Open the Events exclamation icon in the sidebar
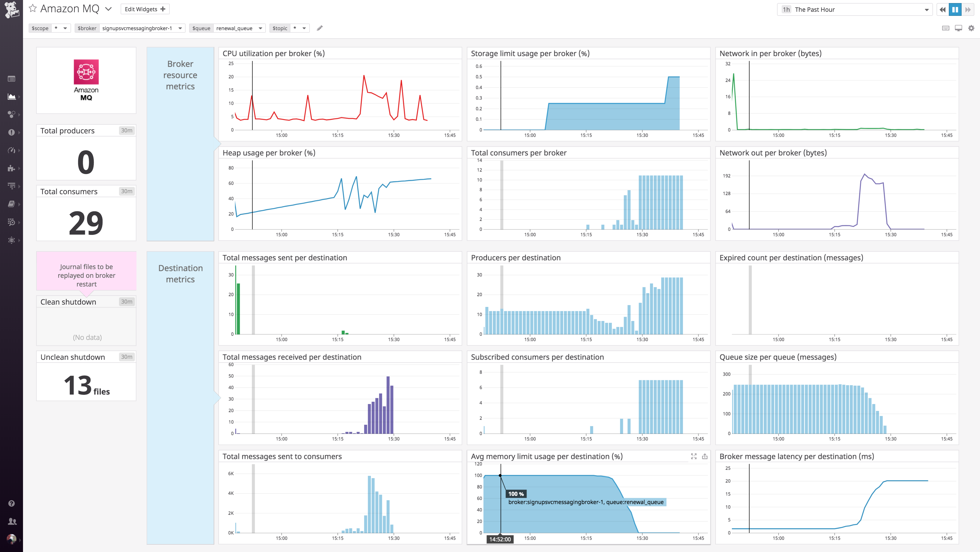The width and height of the screenshot is (980, 552). click(x=12, y=132)
